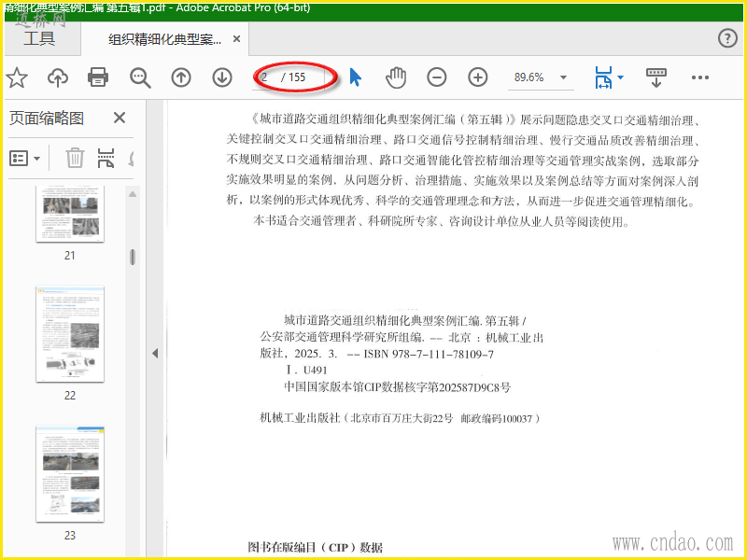The width and height of the screenshot is (747, 560).
Task: Click the 机械工业出版社 address line
Action: [x=400, y=418]
